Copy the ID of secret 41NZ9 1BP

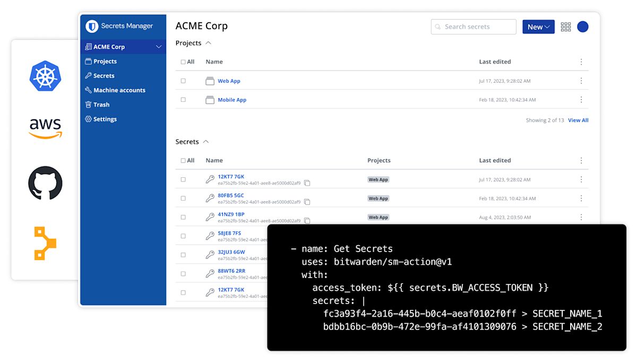coord(307,221)
